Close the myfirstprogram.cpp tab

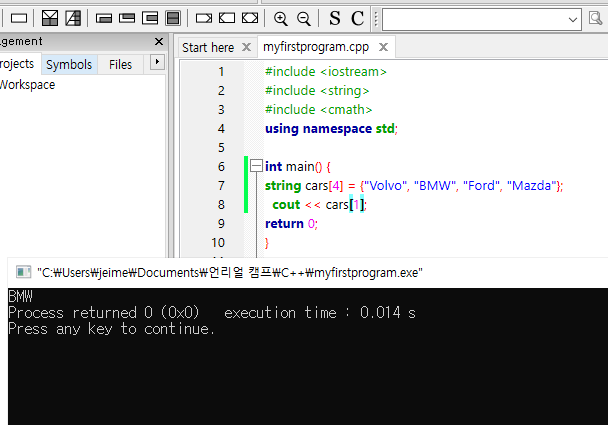383,47
